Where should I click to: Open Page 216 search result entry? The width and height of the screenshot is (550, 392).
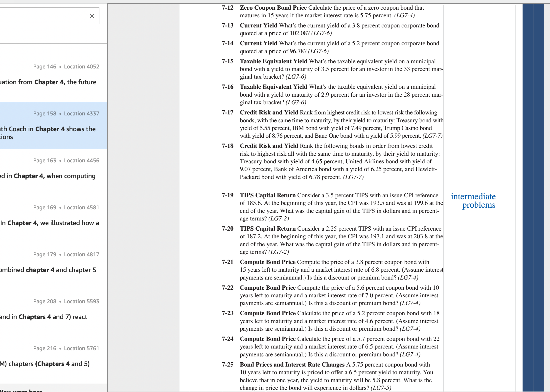pyautogui.click(x=54, y=360)
